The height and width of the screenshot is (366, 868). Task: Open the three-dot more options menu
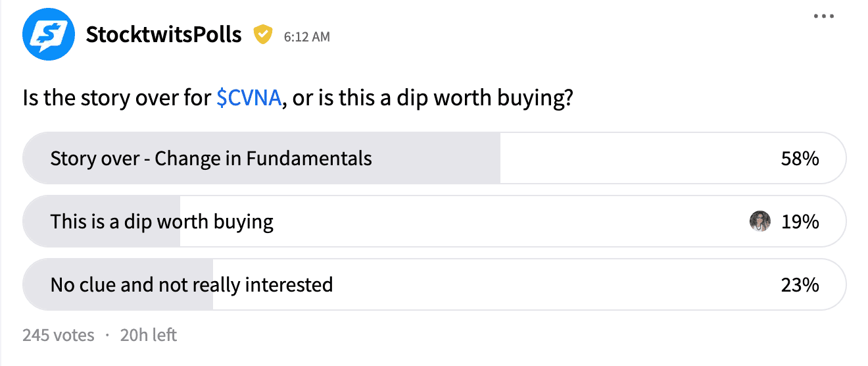823,17
